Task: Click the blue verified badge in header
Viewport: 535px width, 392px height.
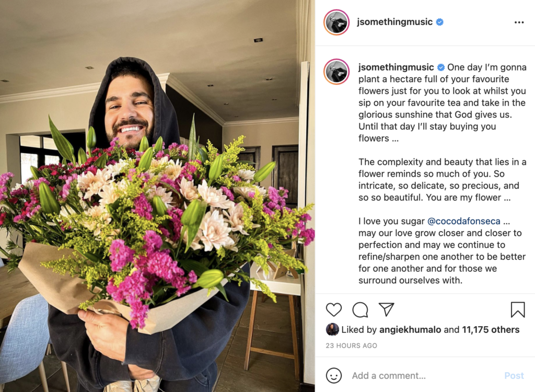Action: coord(440,22)
